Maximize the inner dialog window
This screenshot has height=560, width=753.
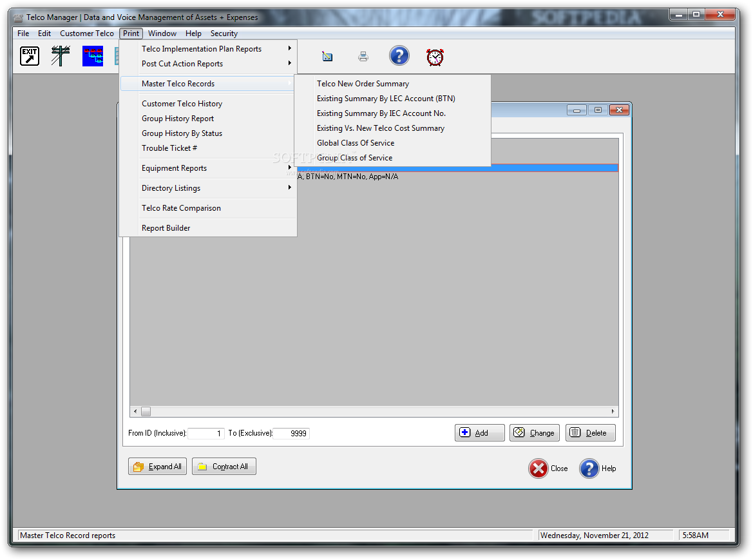(x=598, y=110)
